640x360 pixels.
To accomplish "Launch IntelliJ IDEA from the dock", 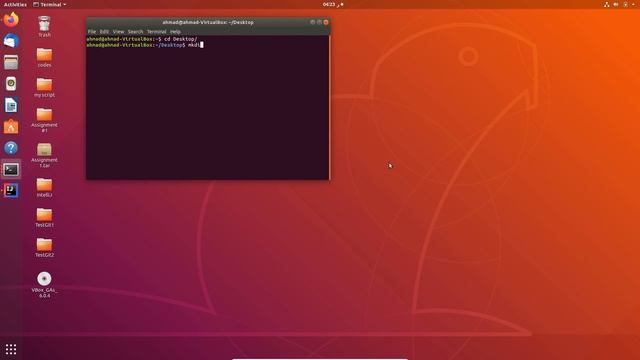I will tap(11, 191).
